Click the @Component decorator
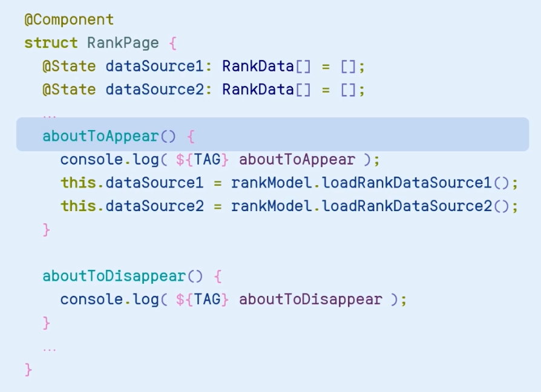 [69, 19]
